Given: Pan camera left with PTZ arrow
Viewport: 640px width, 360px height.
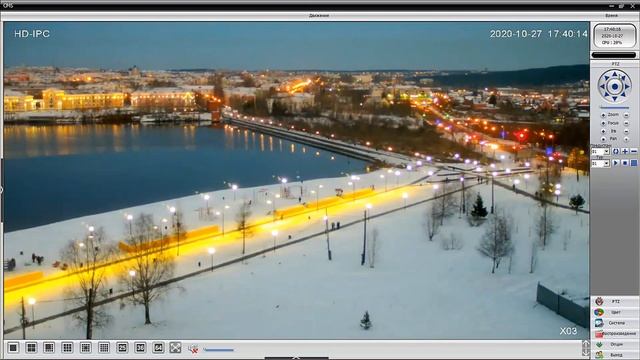Looking at the screenshot, I should pyautogui.click(x=602, y=87).
